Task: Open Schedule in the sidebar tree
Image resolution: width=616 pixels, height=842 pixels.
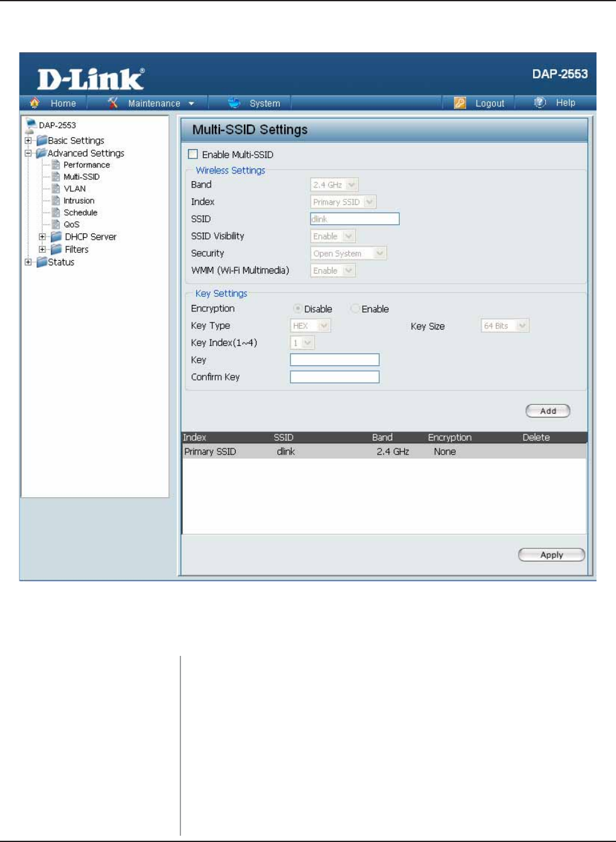Action: click(80, 213)
